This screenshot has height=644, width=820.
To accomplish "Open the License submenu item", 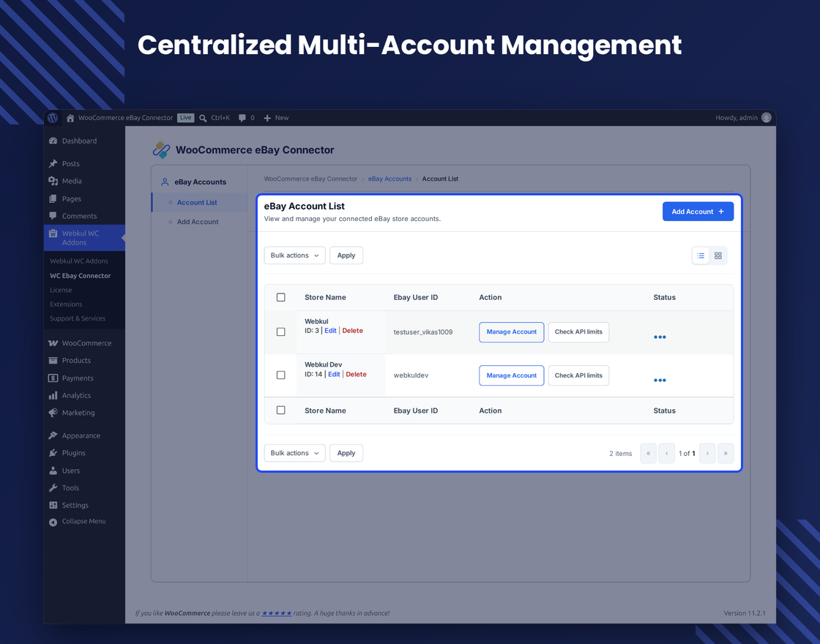I will coord(61,290).
